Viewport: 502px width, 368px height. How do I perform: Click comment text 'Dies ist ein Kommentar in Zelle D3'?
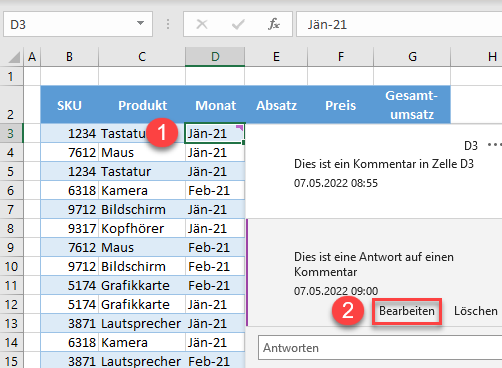[x=384, y=164]
